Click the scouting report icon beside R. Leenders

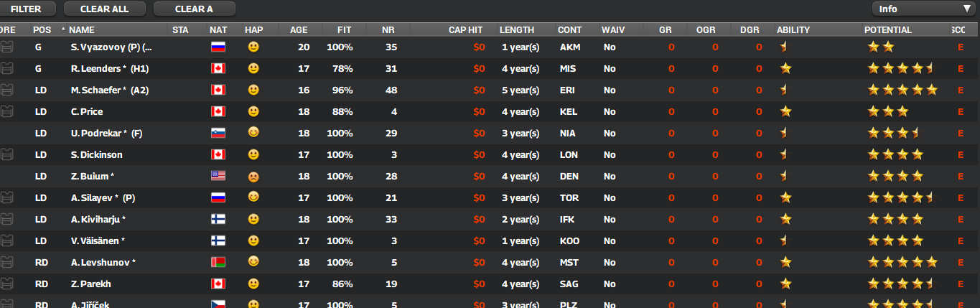pyautogui.click(x=7, y=69)
